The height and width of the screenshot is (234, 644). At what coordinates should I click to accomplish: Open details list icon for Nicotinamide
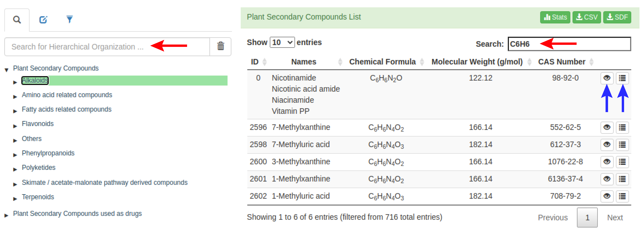click(x=623, y=78)
